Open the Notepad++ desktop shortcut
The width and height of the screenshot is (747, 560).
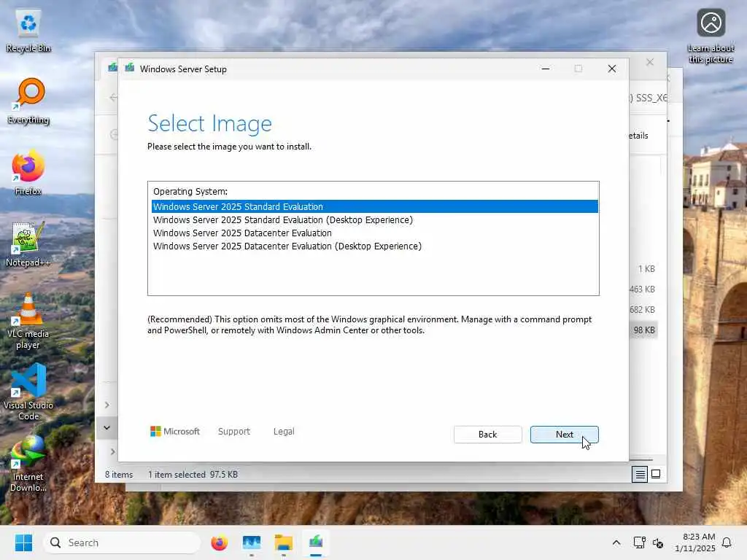coord(28,244)
